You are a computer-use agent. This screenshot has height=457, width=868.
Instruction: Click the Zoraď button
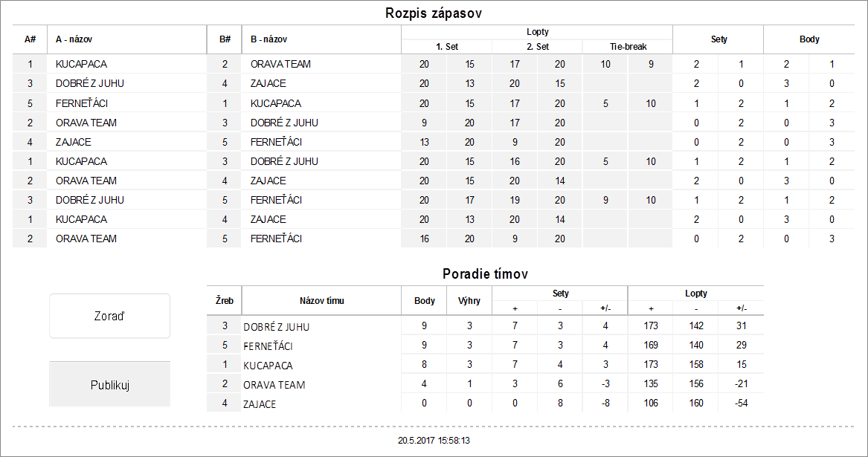point(109,316)
